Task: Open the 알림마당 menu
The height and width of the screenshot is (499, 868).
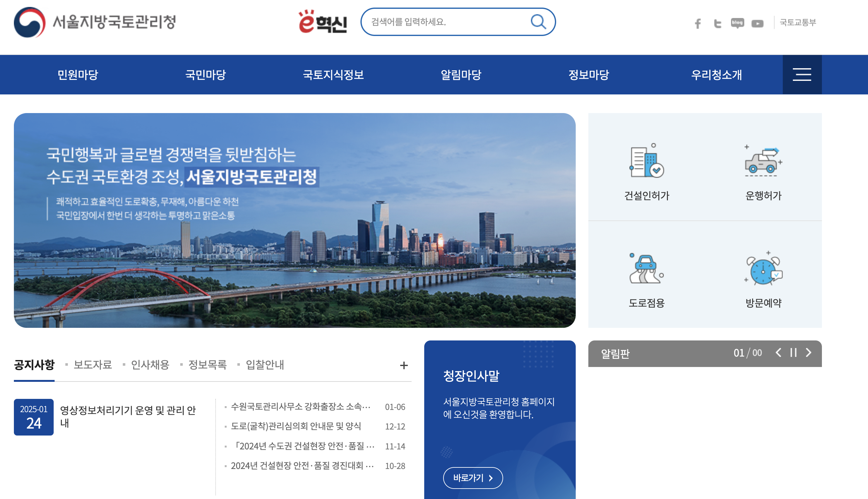Action: pyautogui.click(x=461, y=74)
